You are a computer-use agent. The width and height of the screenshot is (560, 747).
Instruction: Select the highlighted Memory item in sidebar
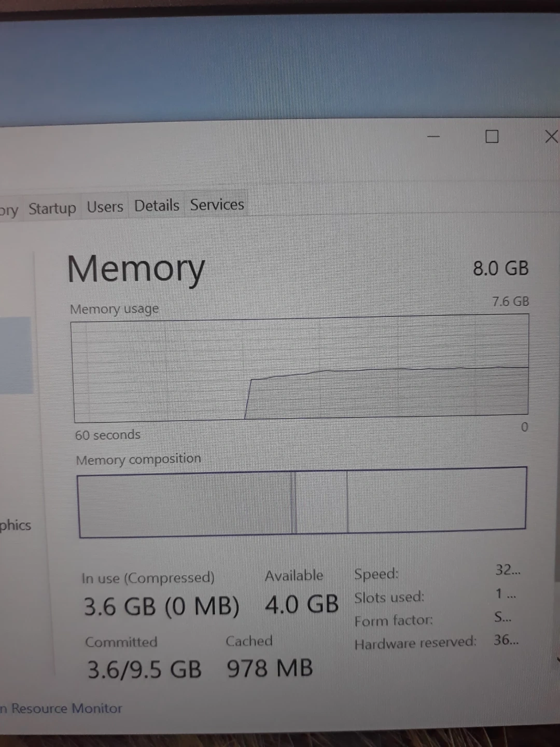[16, 355]
